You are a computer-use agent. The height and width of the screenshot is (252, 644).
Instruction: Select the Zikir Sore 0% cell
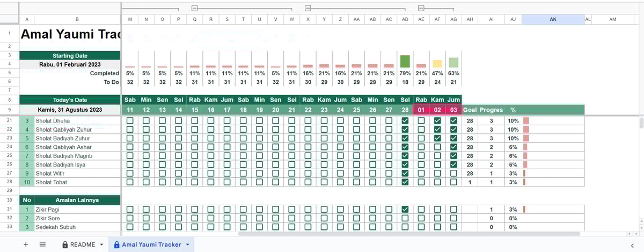tap(513, 218)
